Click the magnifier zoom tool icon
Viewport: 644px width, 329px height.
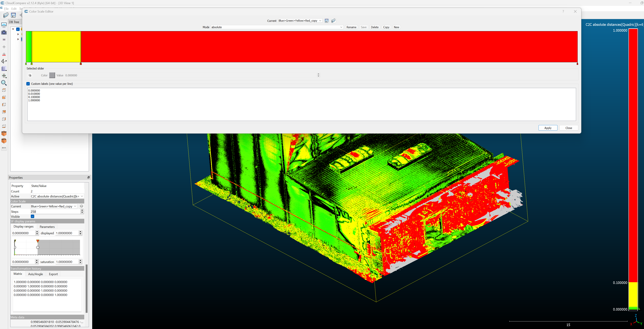coord(4,83)
